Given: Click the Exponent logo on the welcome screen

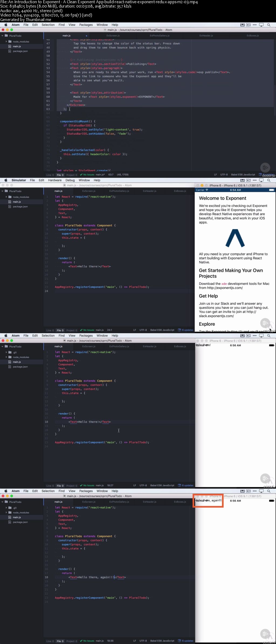Looking at the screenshot, I should [235, 238].
